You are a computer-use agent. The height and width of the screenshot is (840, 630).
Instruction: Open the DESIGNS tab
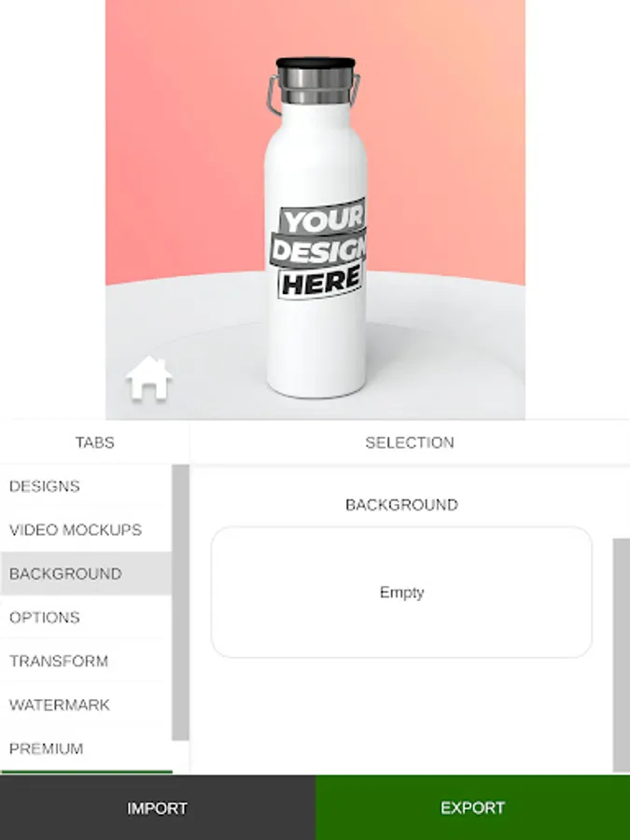coord(86,486)
